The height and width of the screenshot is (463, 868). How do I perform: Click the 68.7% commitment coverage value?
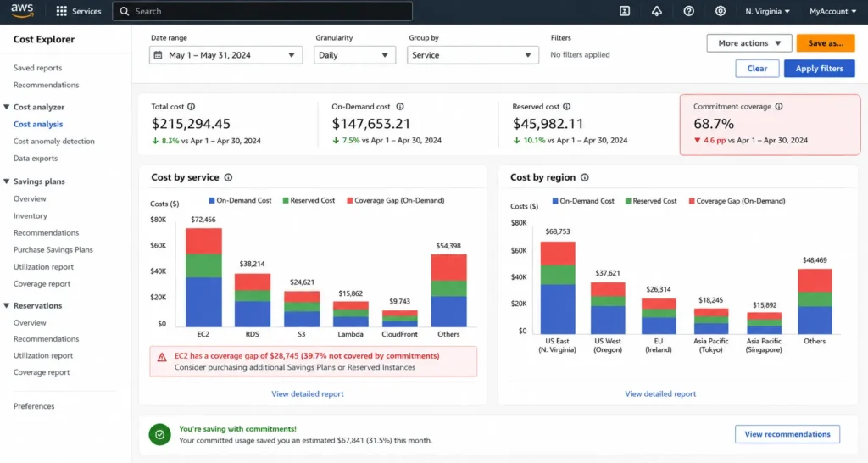click(x=714, y=124)
